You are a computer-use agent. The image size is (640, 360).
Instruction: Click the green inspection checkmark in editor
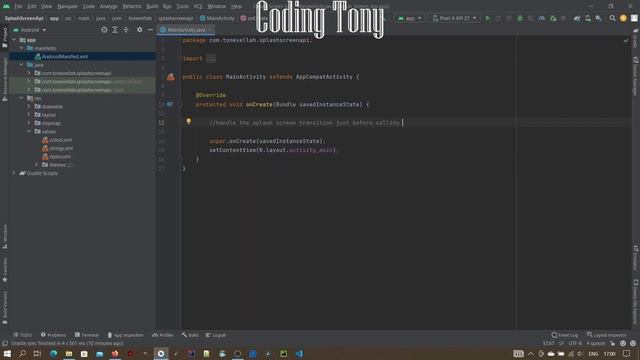[x=626, y=40]
